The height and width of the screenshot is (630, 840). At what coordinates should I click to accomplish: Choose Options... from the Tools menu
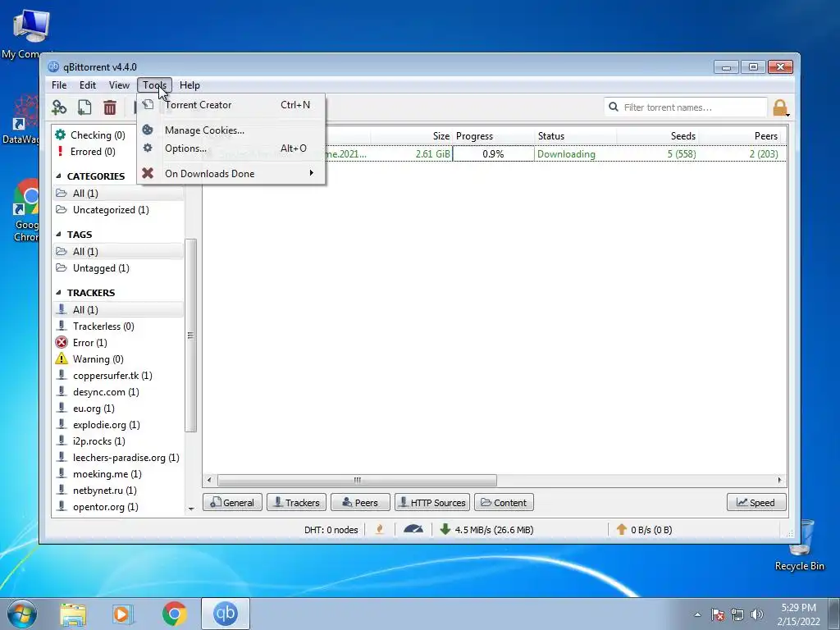(231, 148)
